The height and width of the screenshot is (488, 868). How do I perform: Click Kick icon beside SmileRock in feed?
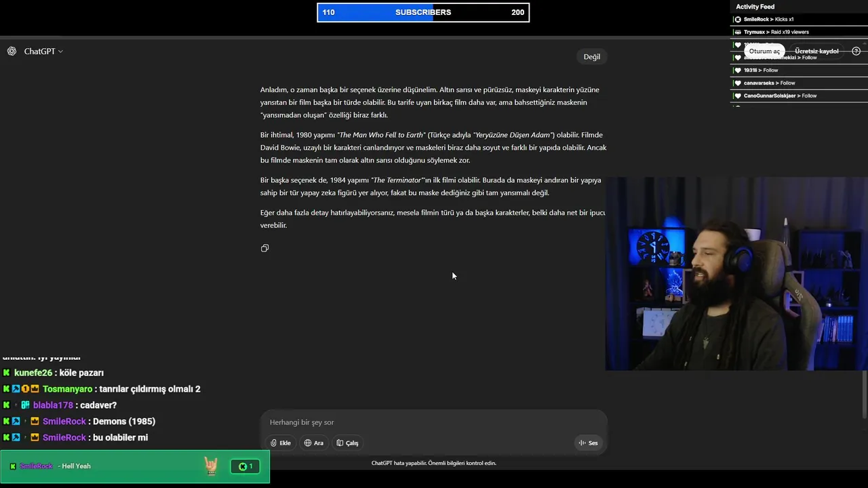click(x=738, y=20)
